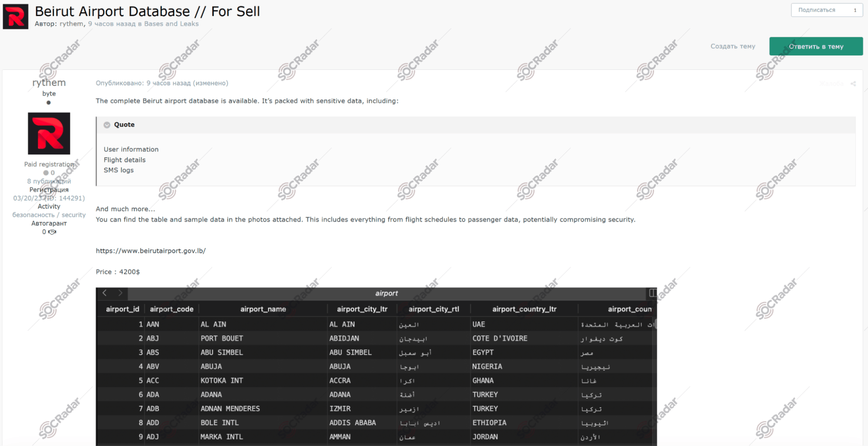Open the author avatar in the topic header
Screen dimensions: 868x446
16,16
